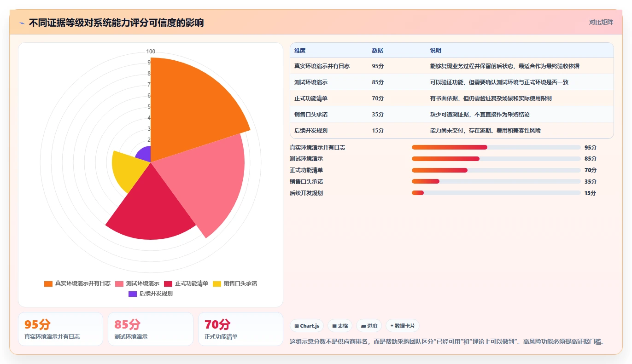This screenshot has height=364, width=632.
Task: Click the 对比矩阵 label in header
Action: pos(601,22)
